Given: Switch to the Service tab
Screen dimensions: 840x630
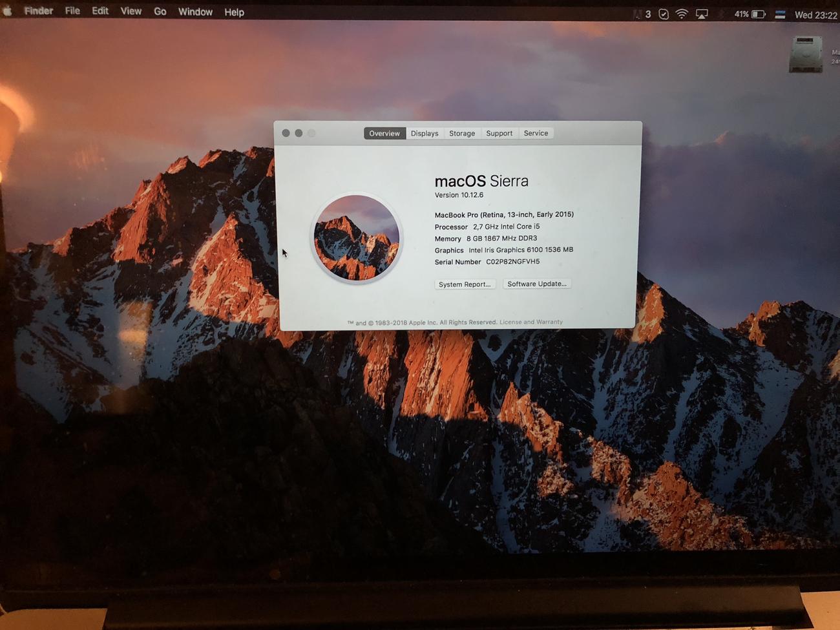Looking at the screenshot, I should click(536, 133).
